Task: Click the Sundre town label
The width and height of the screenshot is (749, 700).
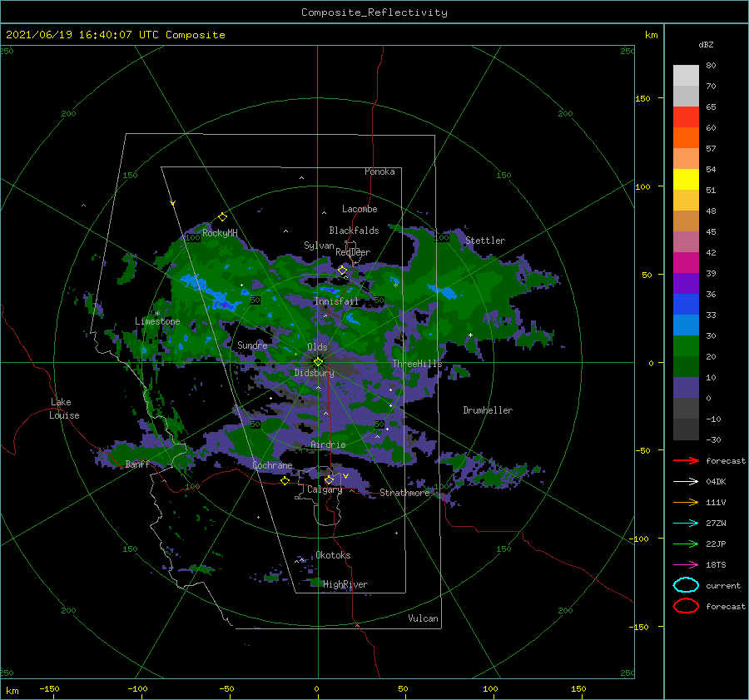Action: click(x=252, y=345)
